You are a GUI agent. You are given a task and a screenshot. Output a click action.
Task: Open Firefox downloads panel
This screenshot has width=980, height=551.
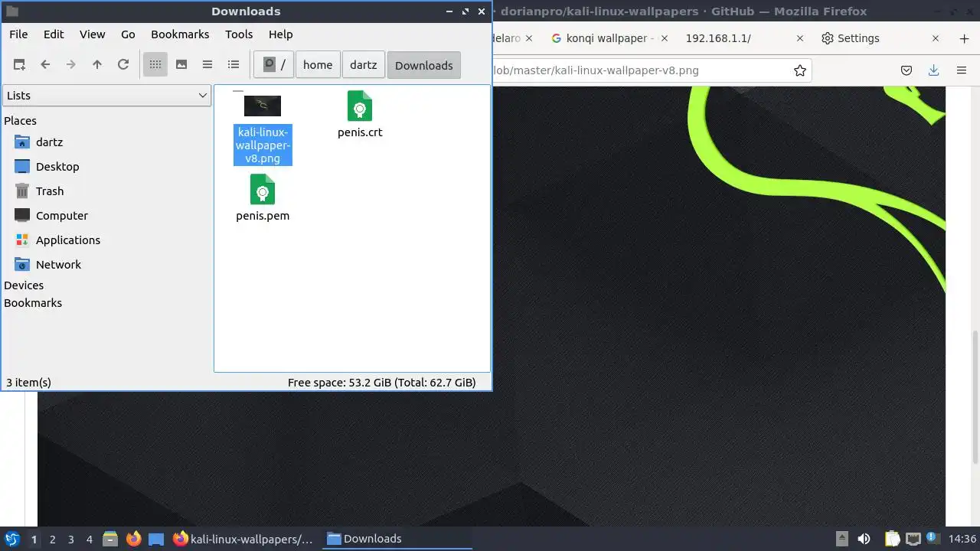(x=933, y=70)
